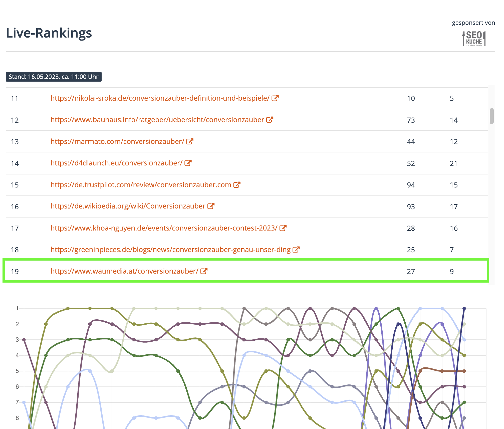
Task: Open the waumedia.at conversionzauber link
Action: (124, 271)
